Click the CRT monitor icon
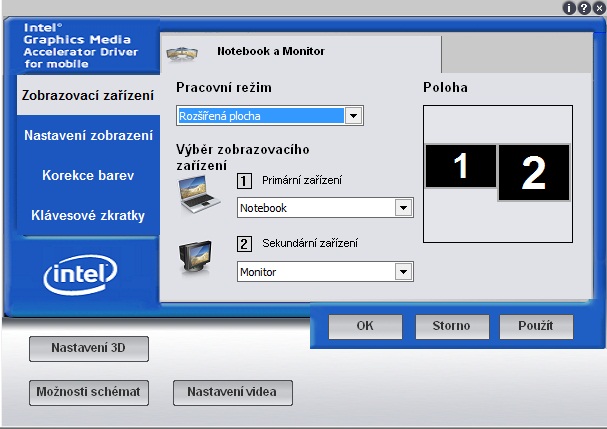 196,257
